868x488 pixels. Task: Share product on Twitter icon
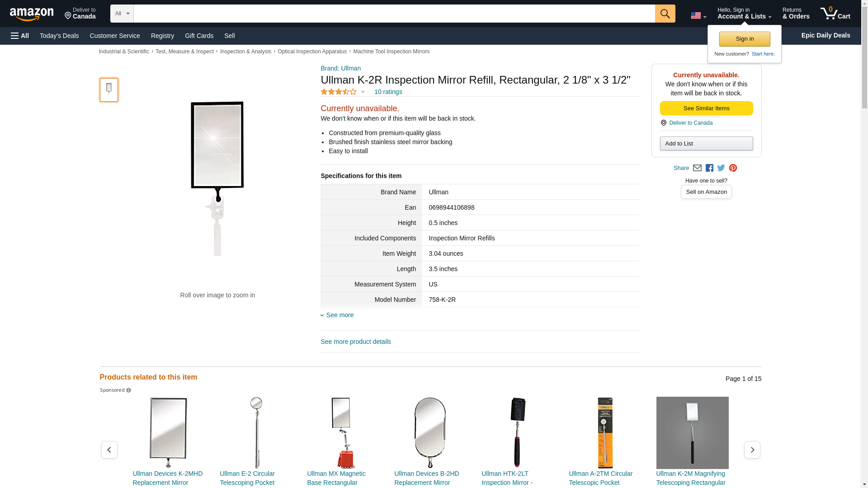pos(721,168)
